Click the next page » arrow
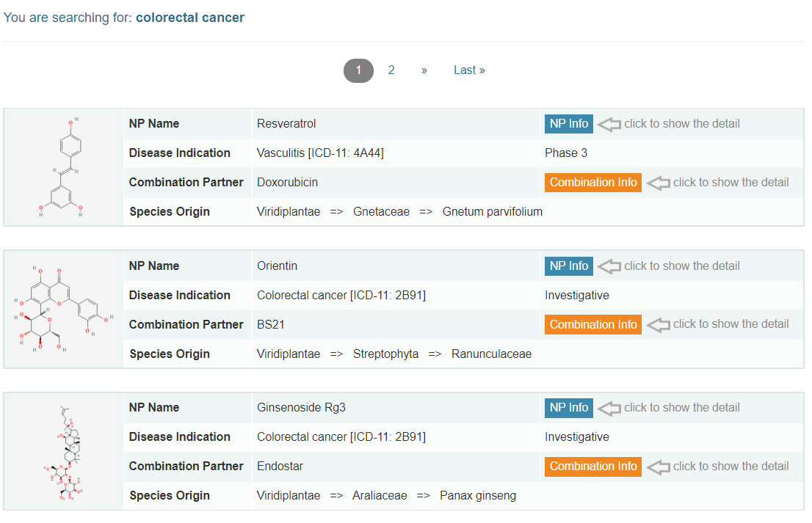812x523 pixels. point(424,70)
